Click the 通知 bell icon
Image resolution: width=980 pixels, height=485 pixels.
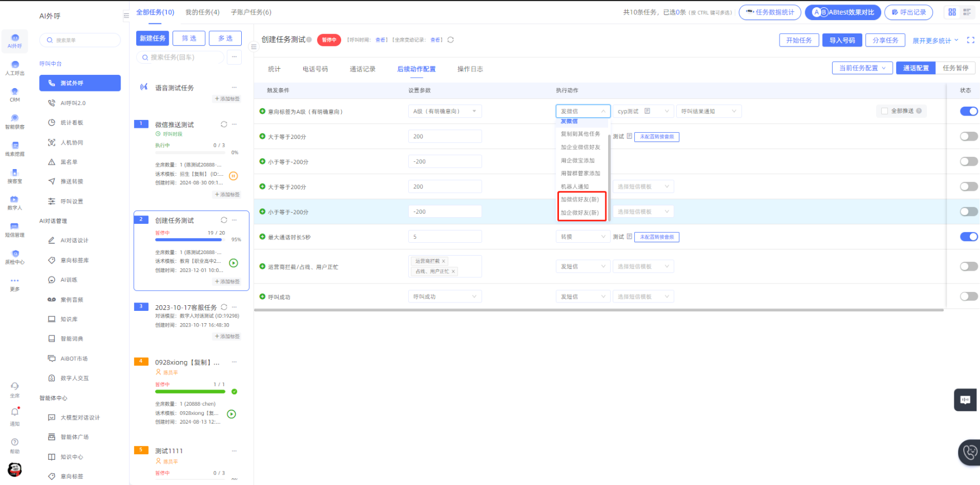15,413
